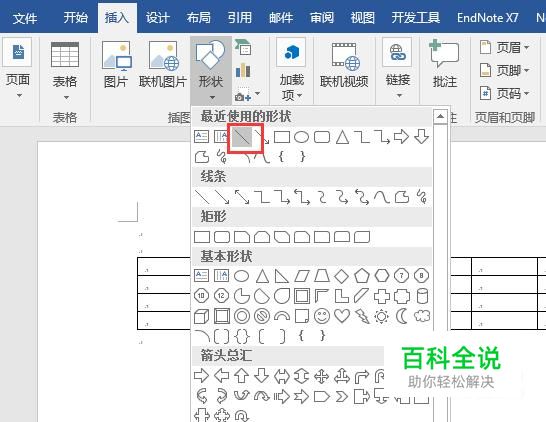Screen dimensions: 546x422
Task: Select the scribble shape under 线条
Action: (x=422, y=197)
